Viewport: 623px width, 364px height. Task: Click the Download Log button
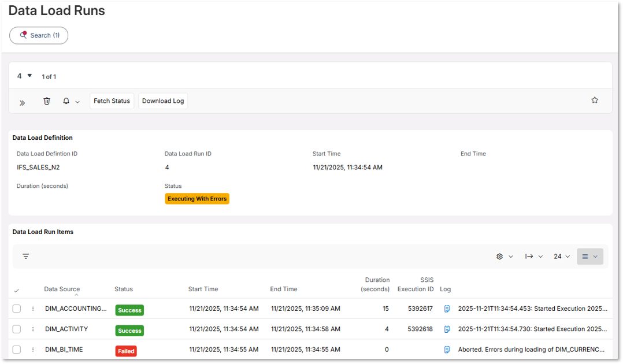point(163,101)
